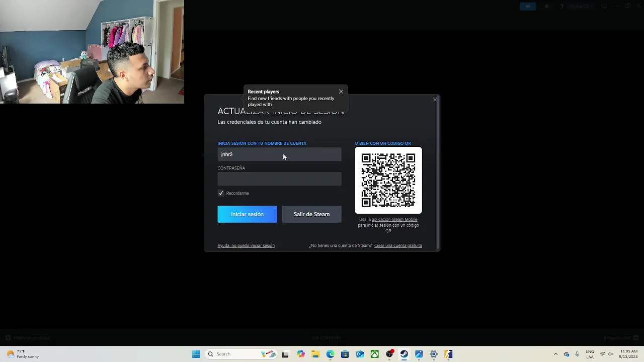Open the Crear una cuenta gratuita link
The width and height of the screenshot is (644, 362).
(398, 245)
